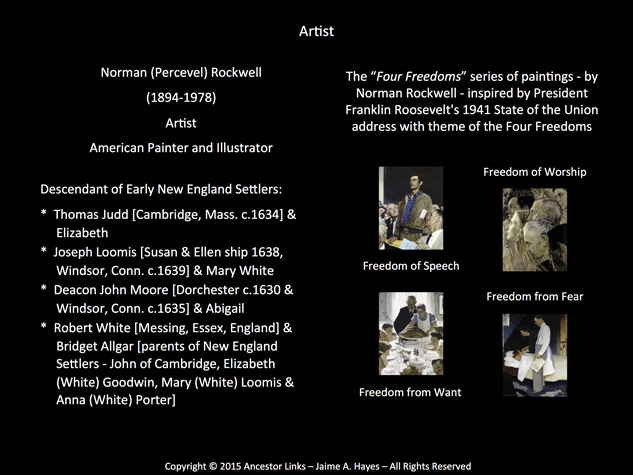Image resolution: width=633 pixels, height=475 pixels.
Task: Click the Freedom from Fear painting thumbnail
Action: click(x=534, y=355)
